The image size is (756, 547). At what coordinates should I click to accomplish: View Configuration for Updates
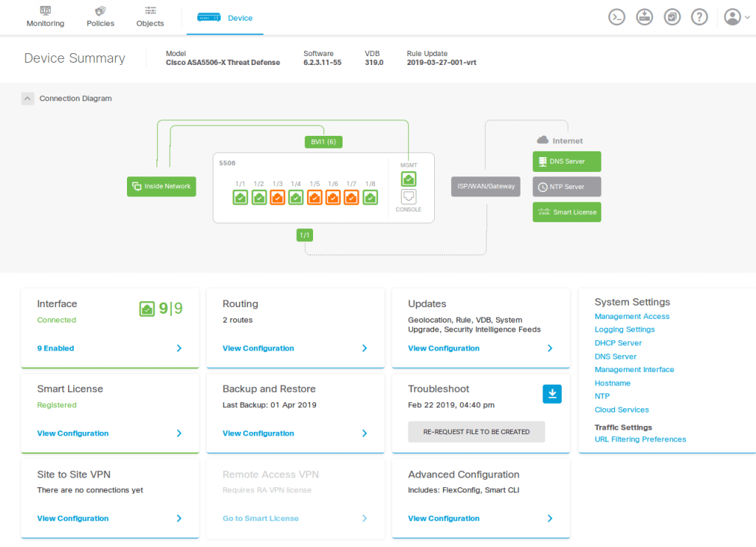(444, 348)
